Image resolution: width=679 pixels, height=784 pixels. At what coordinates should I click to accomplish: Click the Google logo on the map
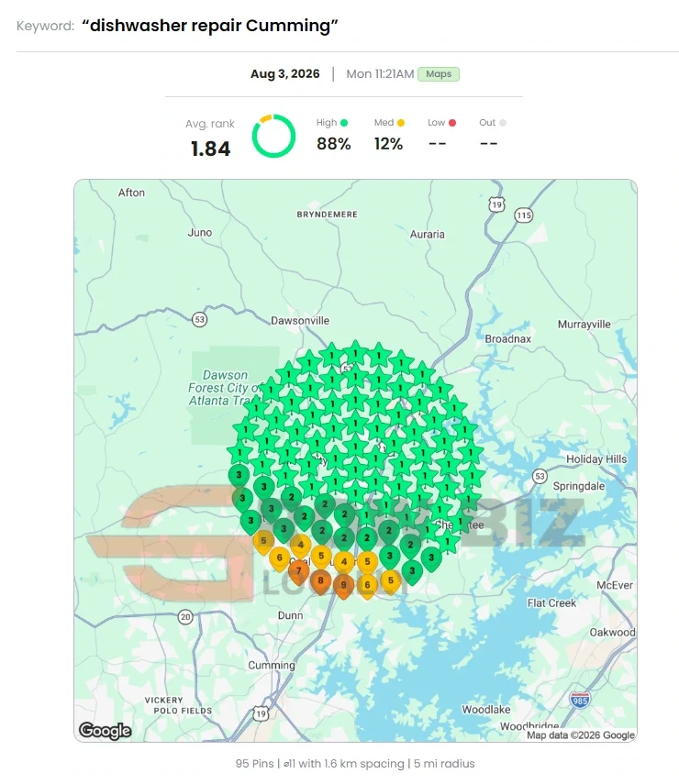106,731
